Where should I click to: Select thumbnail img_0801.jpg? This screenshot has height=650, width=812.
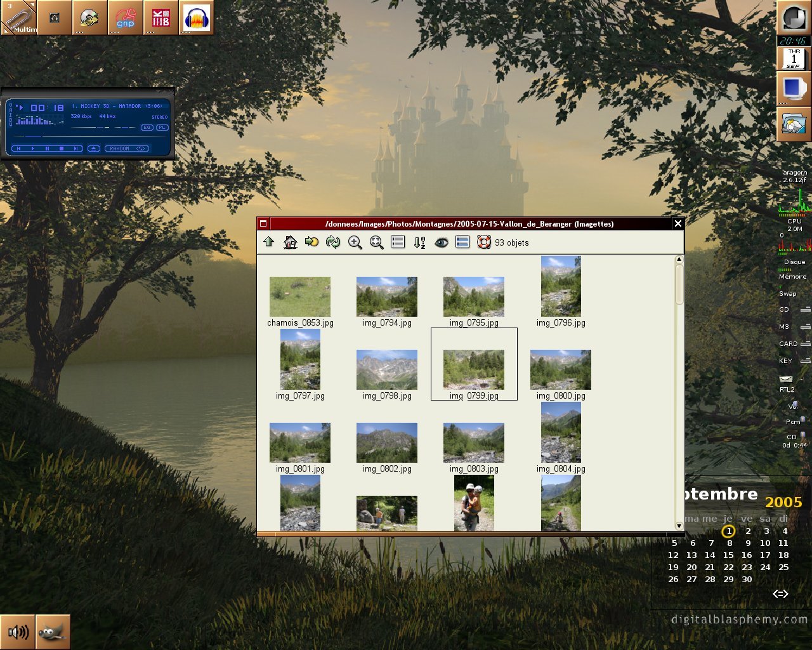[300, 442]
